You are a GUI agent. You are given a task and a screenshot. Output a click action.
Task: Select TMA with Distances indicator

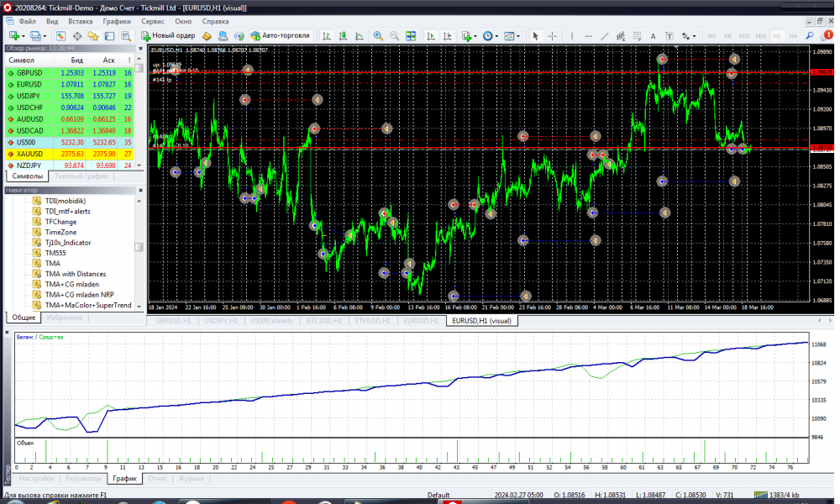coord(76,274)
